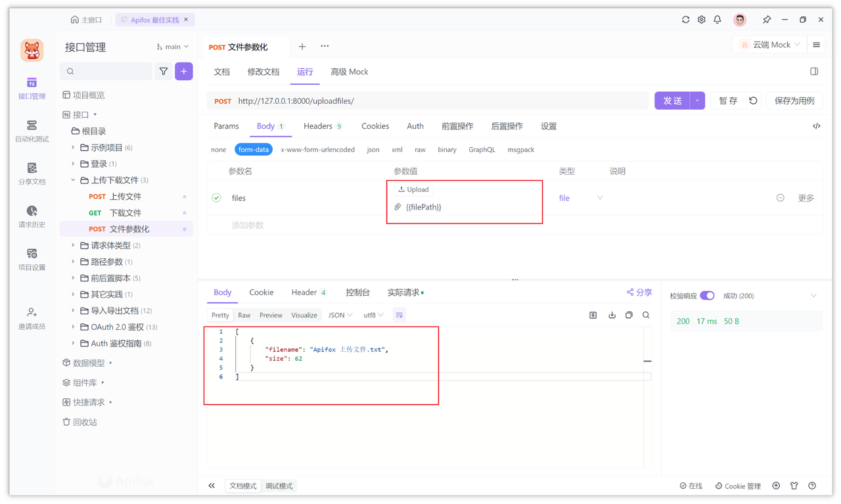
Task: Select the json body type
Action: click(373, 150)
